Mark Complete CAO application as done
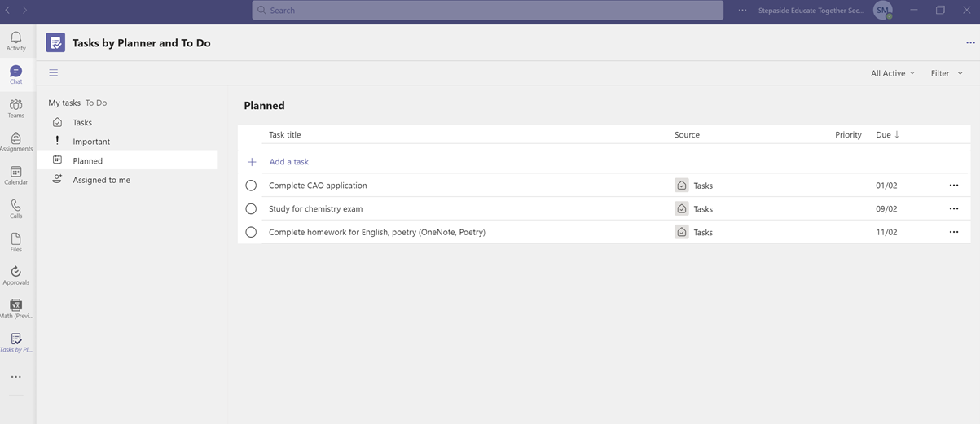The image size is (980, 424). [x=251, y=186]
